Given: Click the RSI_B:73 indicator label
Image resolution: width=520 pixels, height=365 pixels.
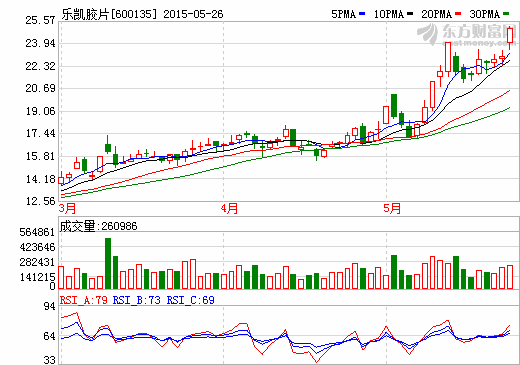Looking at the screenshot, I should 137,301.
